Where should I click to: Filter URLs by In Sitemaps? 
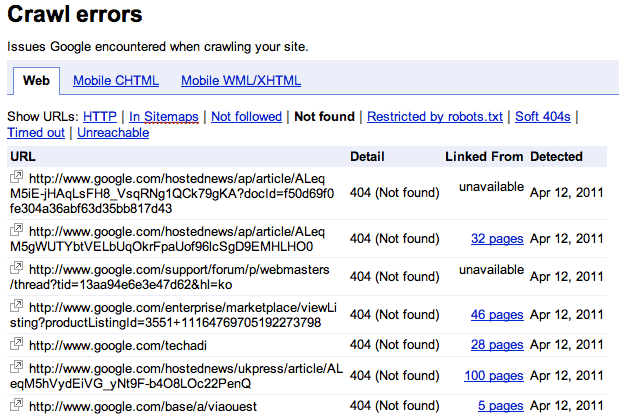click(164, 117)
